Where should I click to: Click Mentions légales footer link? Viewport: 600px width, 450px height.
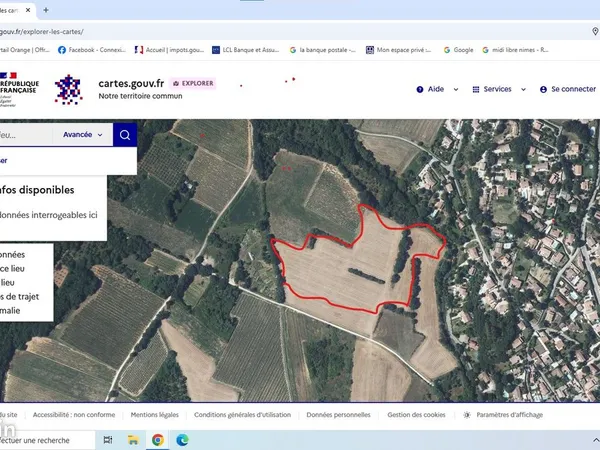pyautogui.click(x=155, y=415)
